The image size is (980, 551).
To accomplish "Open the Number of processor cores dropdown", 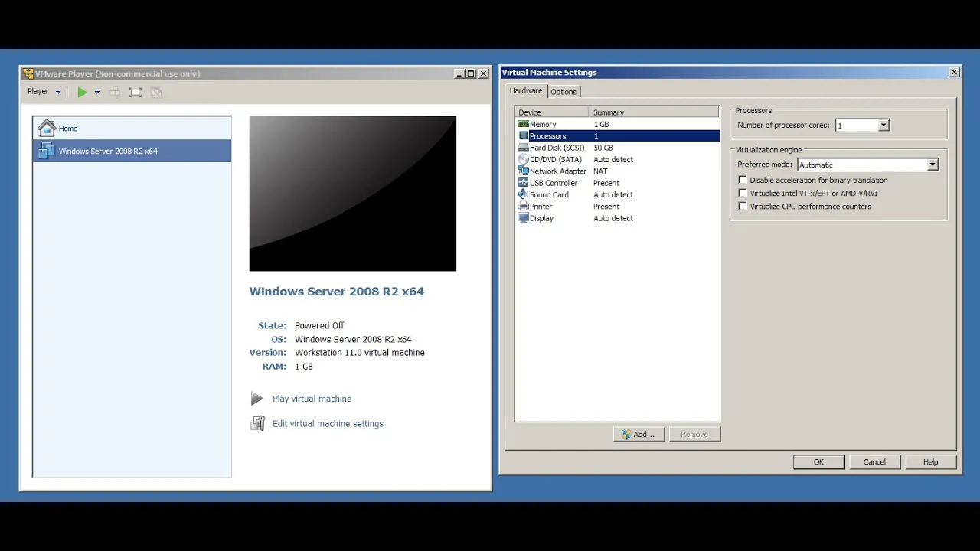I will pyautogui.click(x=884, y=126).
